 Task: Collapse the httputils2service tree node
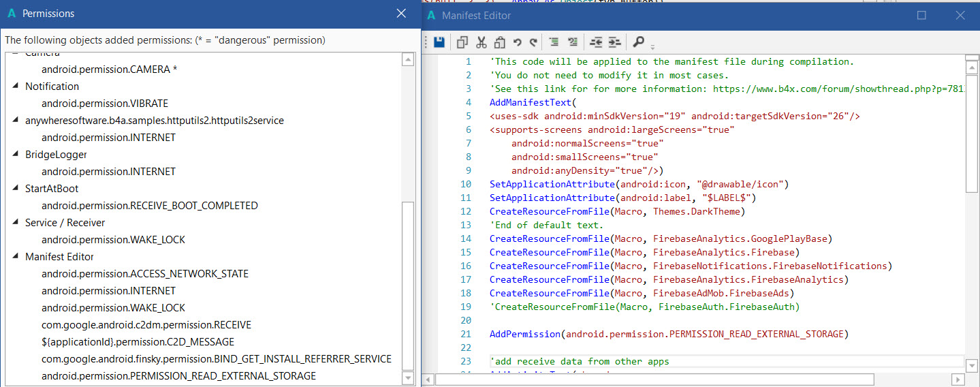16,121
